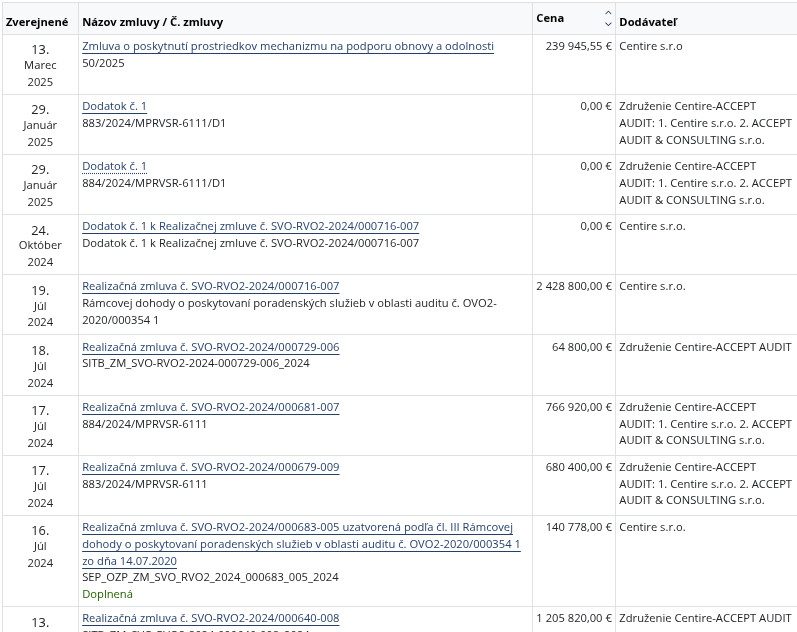Open Realizačná zmluva č. SVO-RVO2-2024/000729-006 link
The image size is (797, 632).
tap(210, 347)
